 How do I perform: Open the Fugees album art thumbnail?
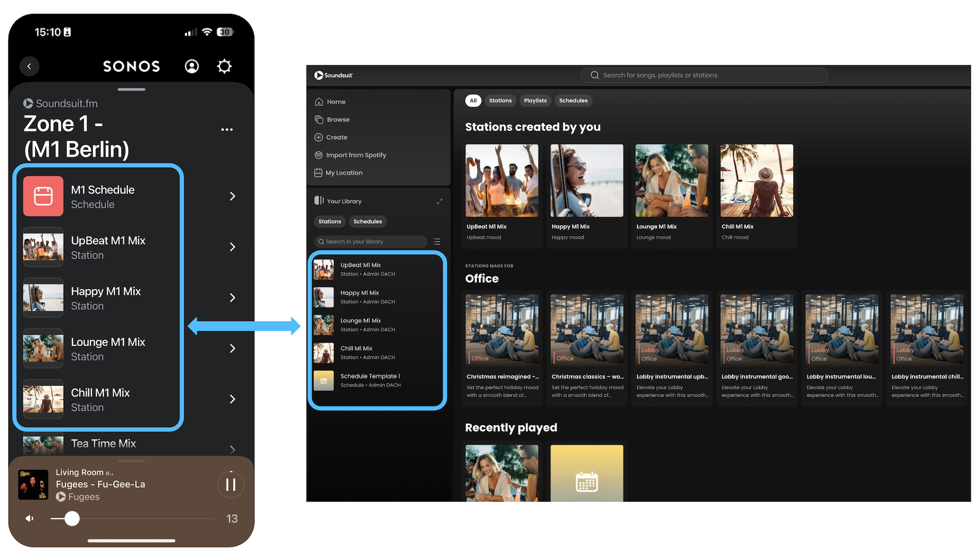click(x=33, y=484)
